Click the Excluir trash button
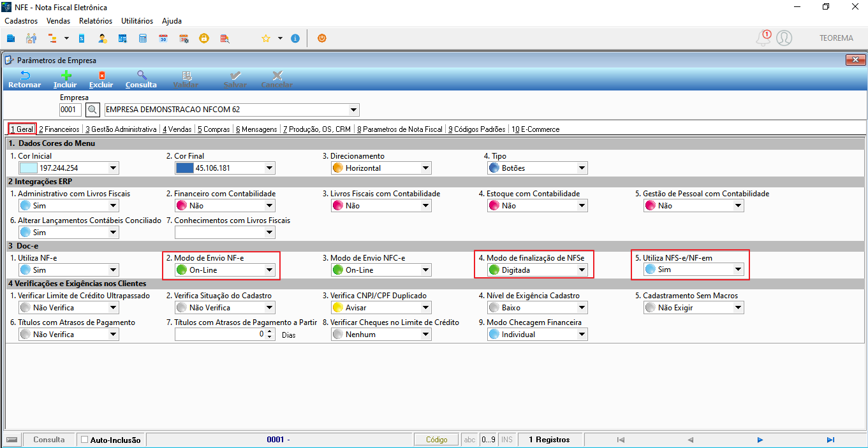Screen dimensions: 868x448 [101, 80]
